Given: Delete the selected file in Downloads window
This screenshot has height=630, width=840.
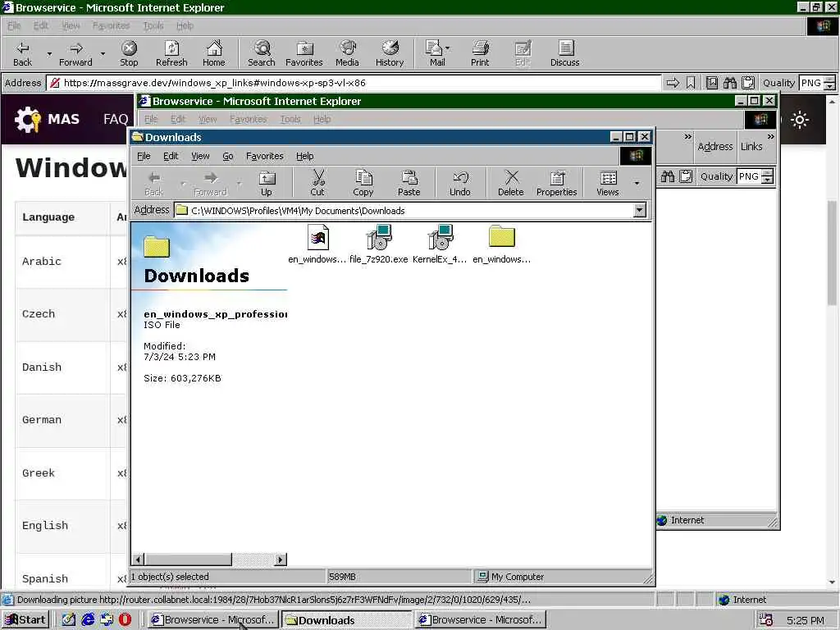Looking at the screenshot, I should [x=510, y=183].
